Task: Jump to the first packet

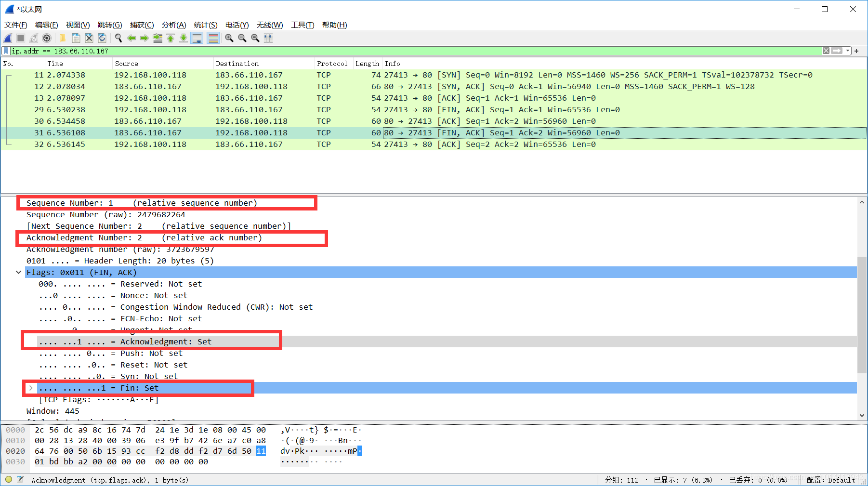Action: click(171, 38)
